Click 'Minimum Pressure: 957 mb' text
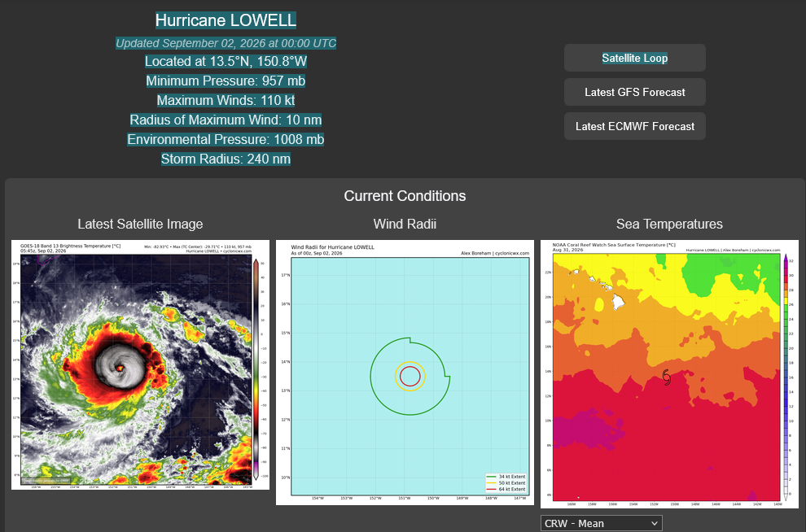The height and width of the screenshot is (532, 806). 226,81
